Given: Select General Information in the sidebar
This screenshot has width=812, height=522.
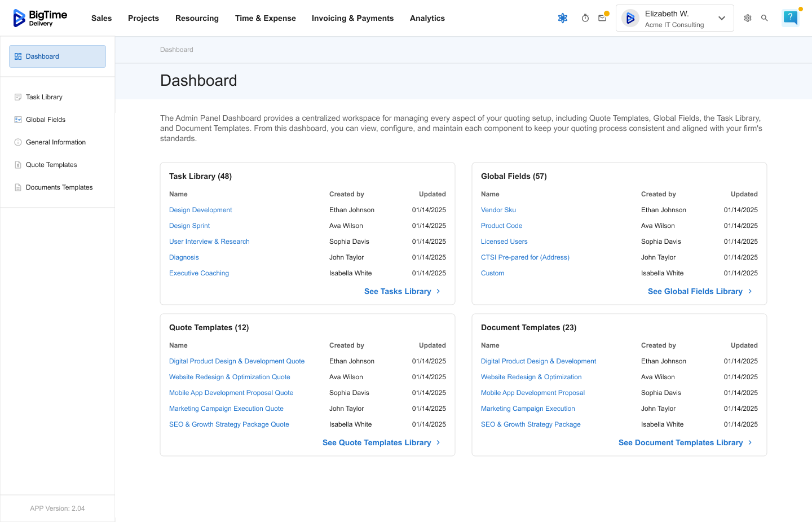Looking at the screenshot, I should pyautogui.click(x=56, y=142).
